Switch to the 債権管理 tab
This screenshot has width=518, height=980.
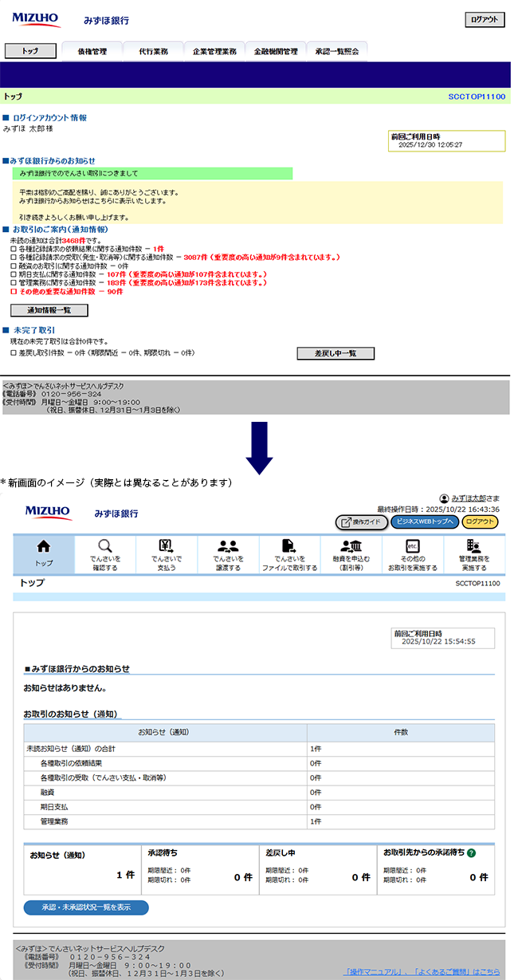coord(92,51)
